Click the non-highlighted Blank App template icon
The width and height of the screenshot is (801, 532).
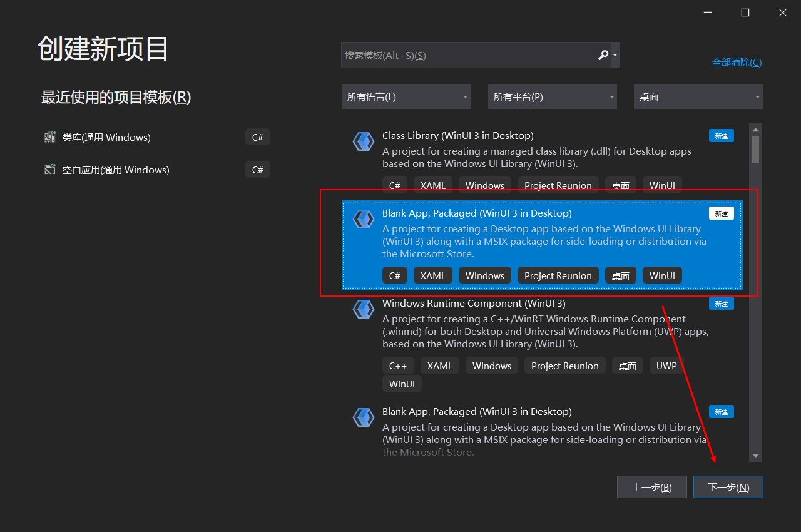364,417
